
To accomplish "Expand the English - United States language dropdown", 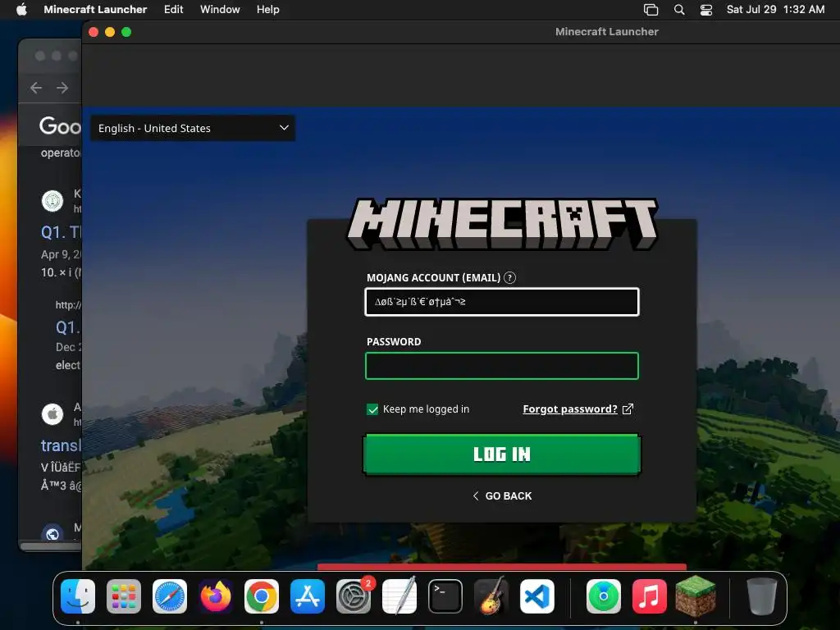I will (193, 128).
